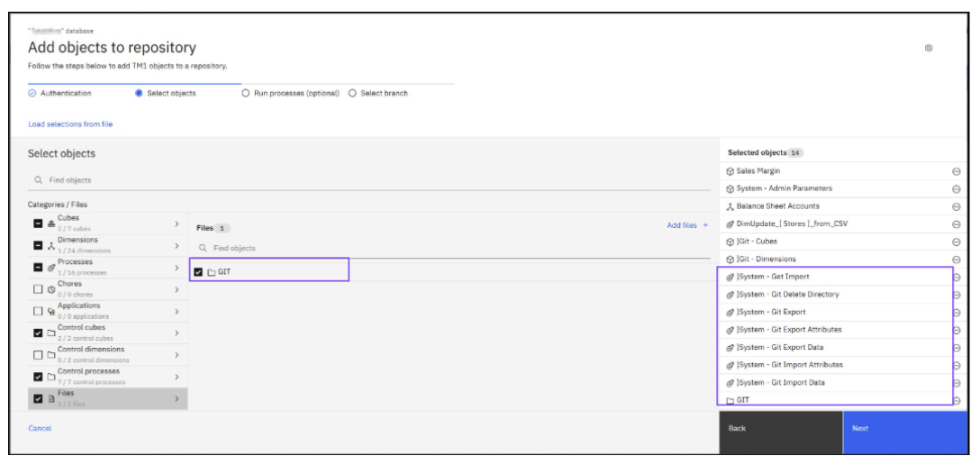Enable the Applications category checkbox
980x465 pixels.
(x=38, y=311)
